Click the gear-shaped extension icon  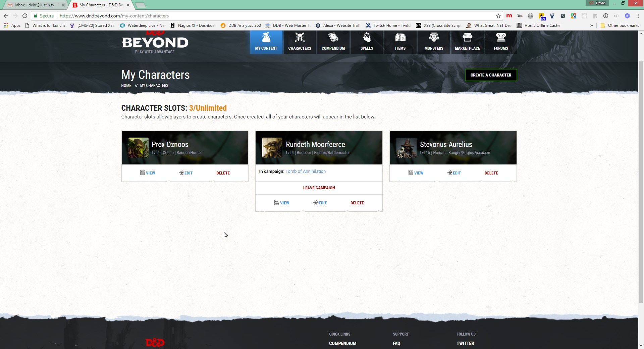click(531, 16)
